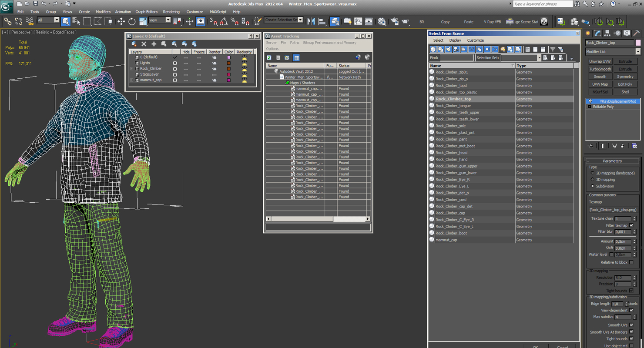
Task: Open the Utilities hammer panel tab
Action: [x=637, y=33]
